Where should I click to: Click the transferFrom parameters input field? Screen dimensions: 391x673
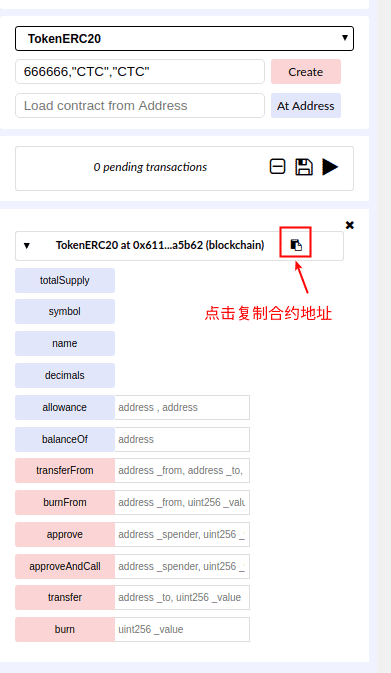tap(182, 470)
